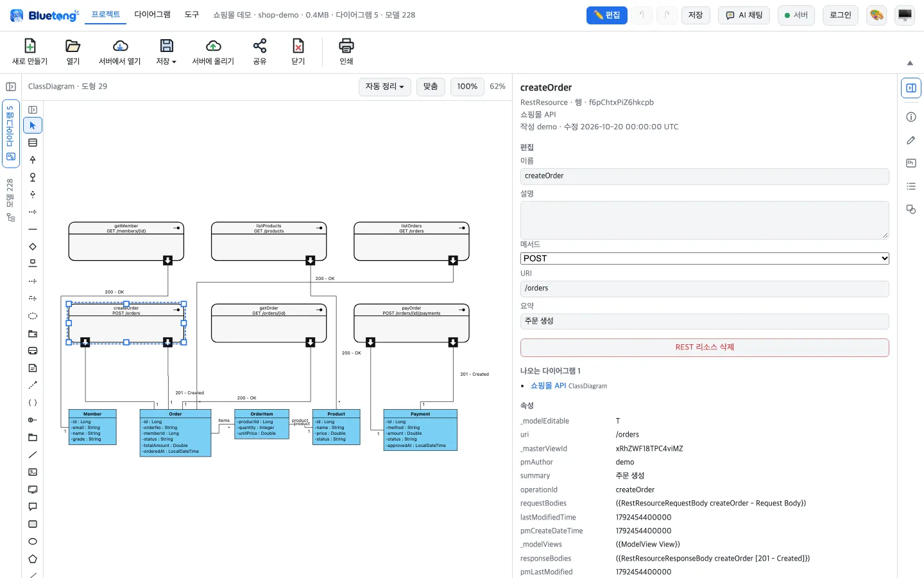Click the 맞춤 fit button
The width and height of the screenshot is (924, 578).
(431, 87)
